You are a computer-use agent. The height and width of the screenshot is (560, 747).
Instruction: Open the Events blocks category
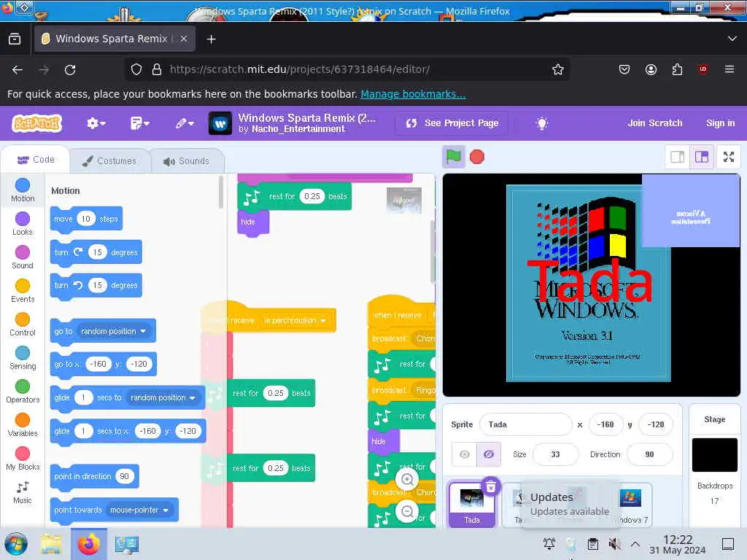23,291
